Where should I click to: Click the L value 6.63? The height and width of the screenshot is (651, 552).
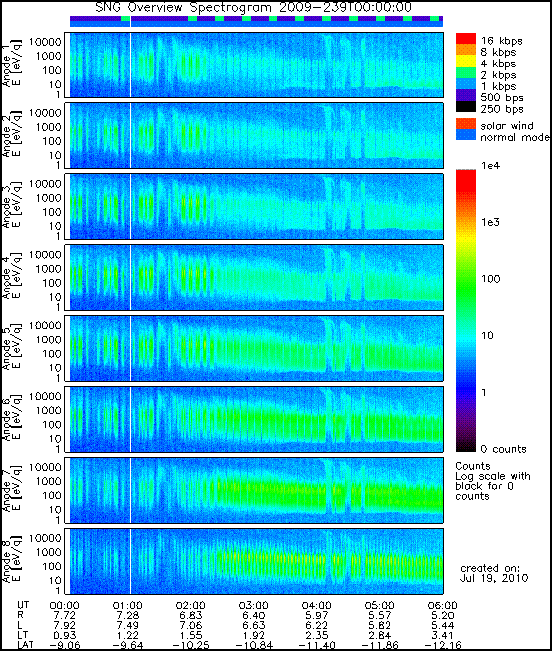[x=254, y=626]
